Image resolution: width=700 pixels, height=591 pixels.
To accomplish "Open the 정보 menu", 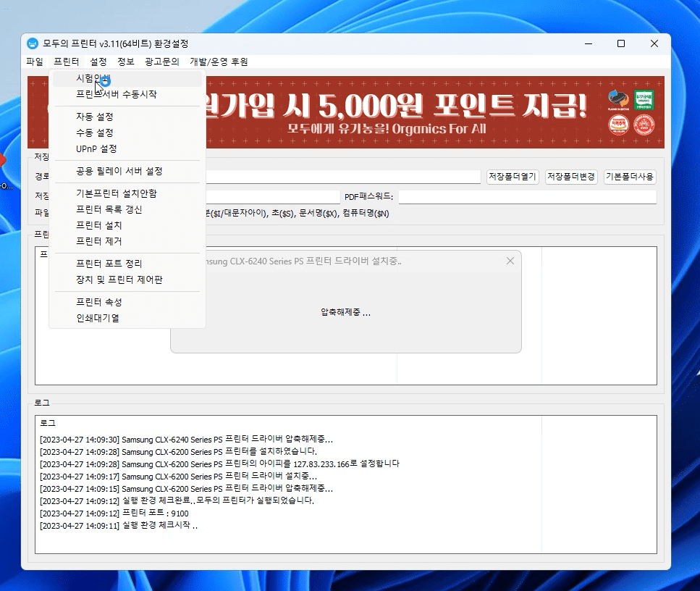I will point(126,62).
